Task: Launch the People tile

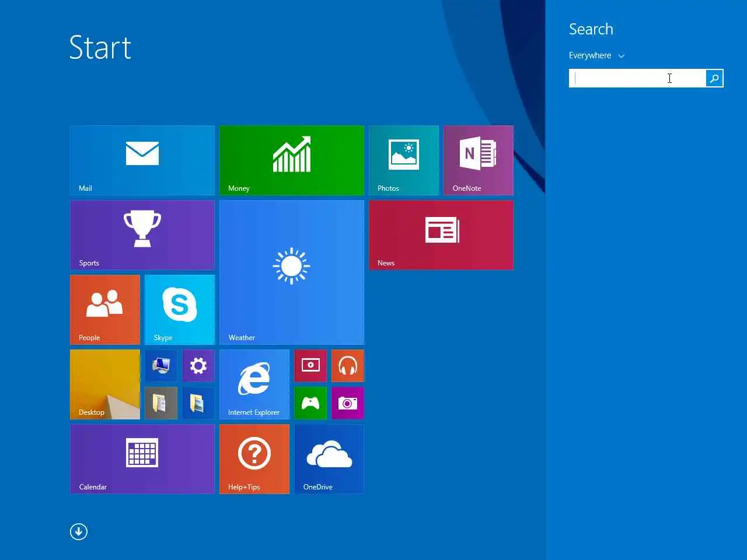Action: click(105, 310)
